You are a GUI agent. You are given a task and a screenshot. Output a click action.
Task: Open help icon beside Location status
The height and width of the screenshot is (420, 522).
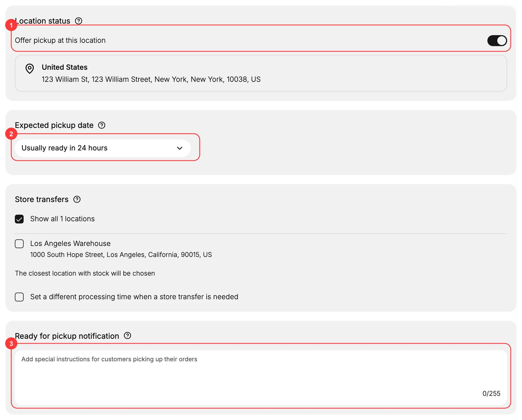pos(79,21)
